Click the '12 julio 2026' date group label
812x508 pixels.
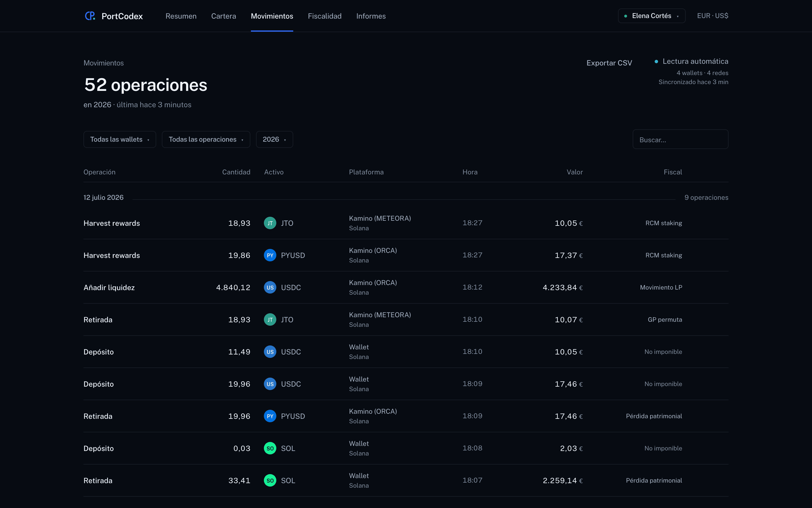(103, 198)
